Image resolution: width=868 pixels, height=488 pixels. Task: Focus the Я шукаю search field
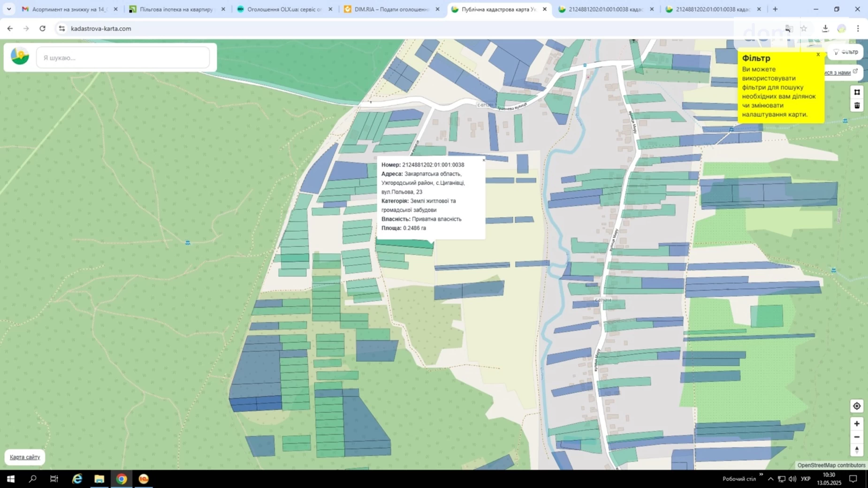click(123, 58)
